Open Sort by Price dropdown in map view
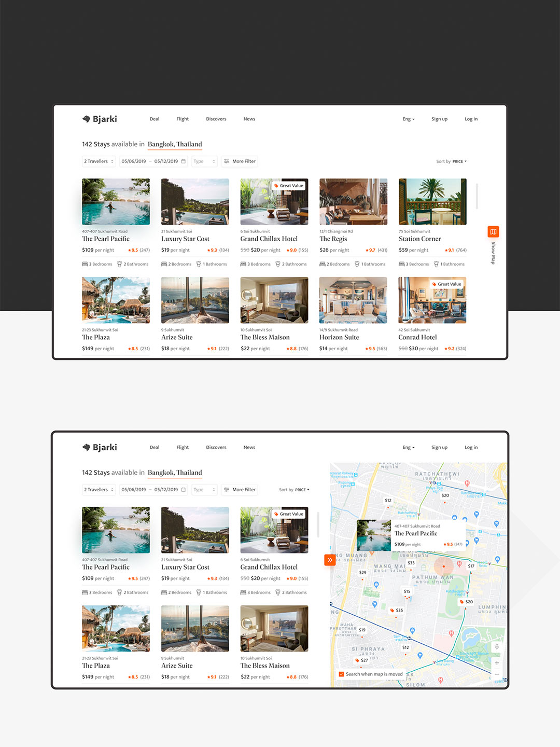This screenshot has height=747, width=560. 295,490
